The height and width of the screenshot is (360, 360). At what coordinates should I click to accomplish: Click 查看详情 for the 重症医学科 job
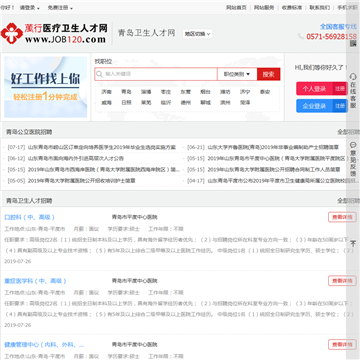coord(342,281)
